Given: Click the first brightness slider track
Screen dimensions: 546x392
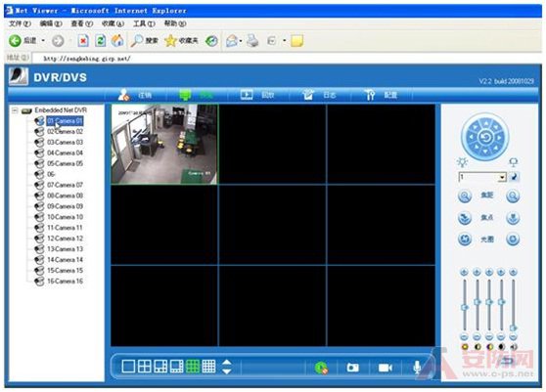Looking at the screenshot, I should click(x=464, y=304).
